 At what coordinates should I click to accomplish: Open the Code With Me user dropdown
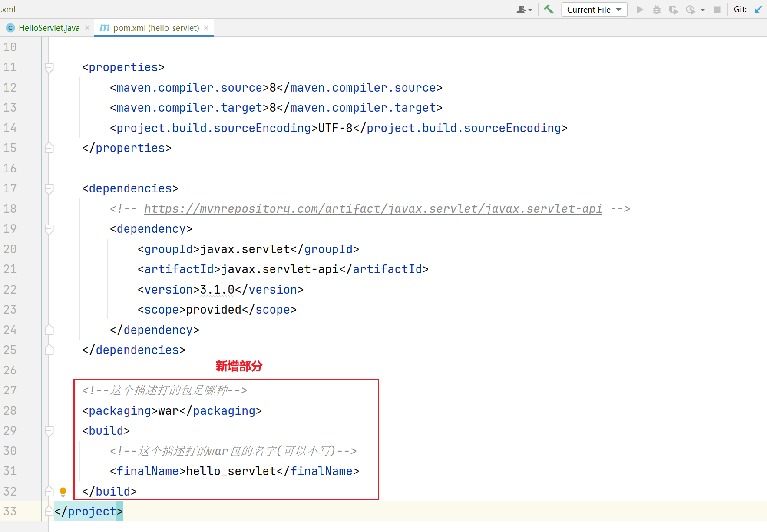pos(524,10)
